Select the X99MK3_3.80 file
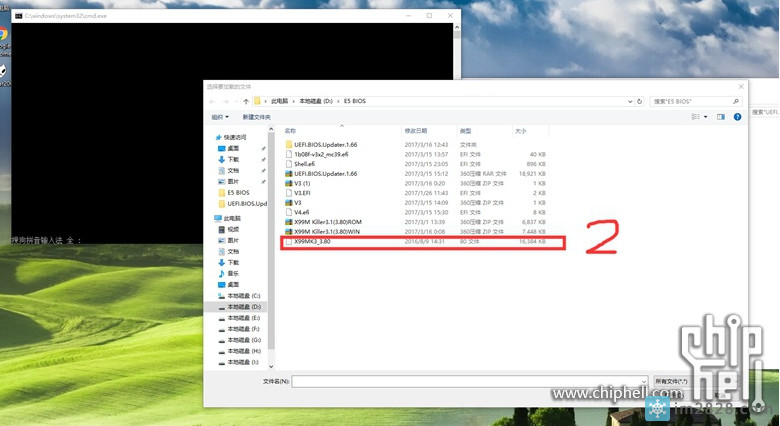The height and width of the screenshot is (426, 780). (312, 242)
